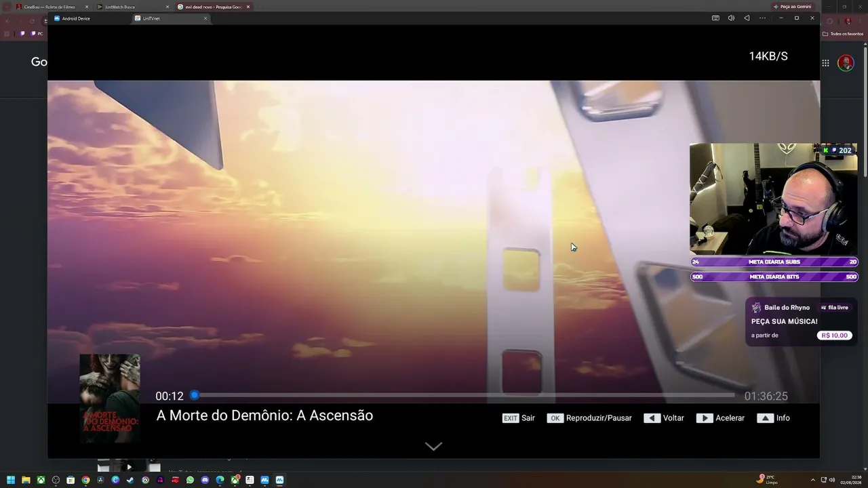Click the PC bookmark in the bookmarks bar
The width and height of the screenshot is (868, 488).
[x=37, y=34]
